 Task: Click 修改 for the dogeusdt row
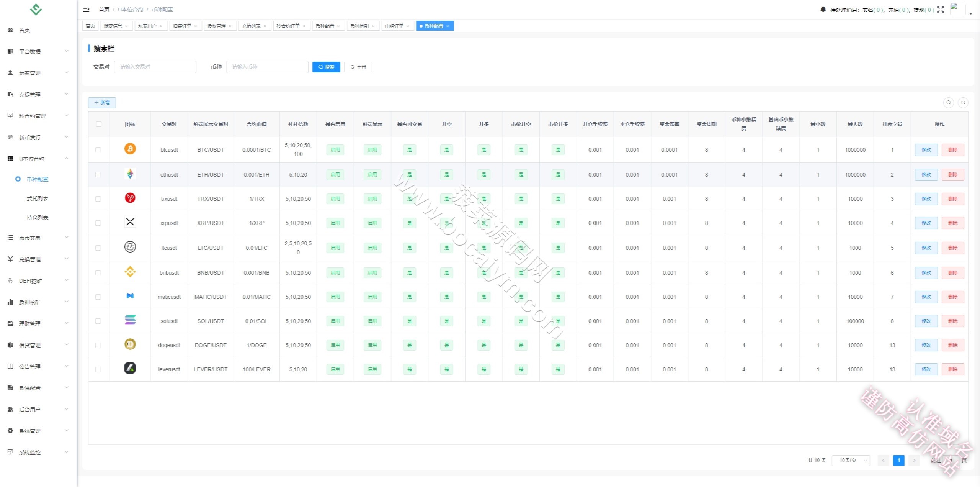click(x=926, y=345)
